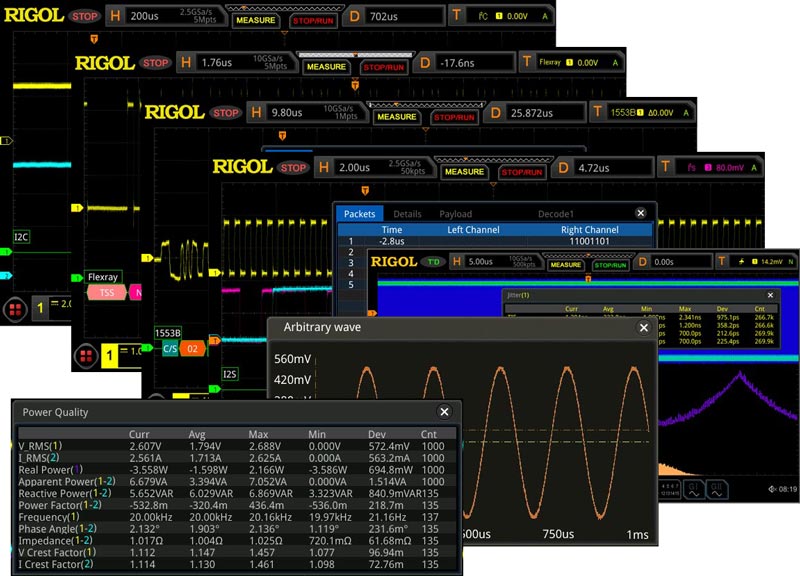Switch to the Payload tab
This screenshot has height=576, width=800.
456,214
